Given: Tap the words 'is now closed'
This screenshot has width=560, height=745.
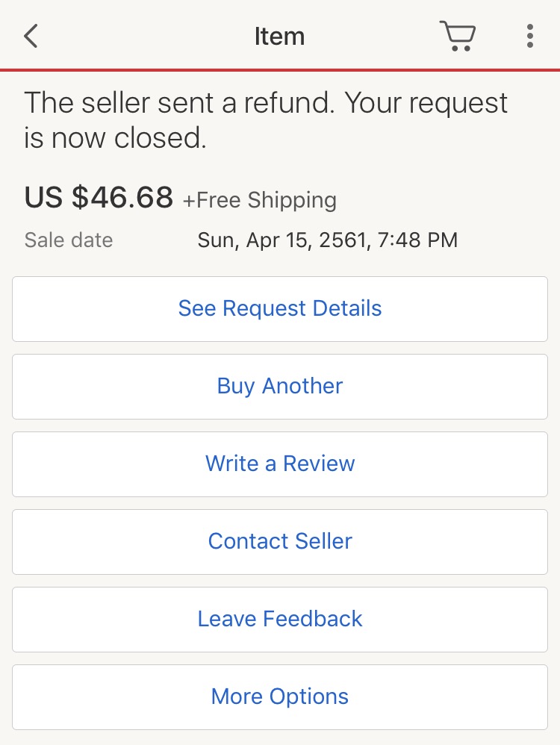Looking at the screenshot, I should click(115, 138).
